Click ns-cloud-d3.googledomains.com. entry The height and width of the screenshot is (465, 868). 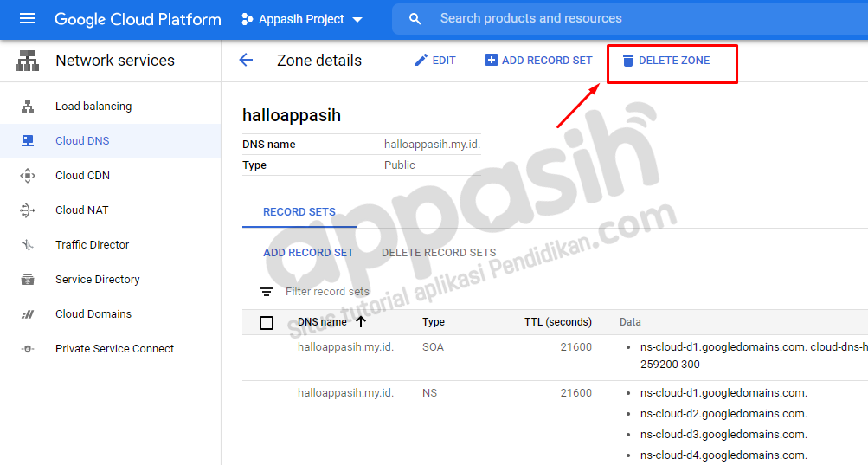[x=723, y=435]
